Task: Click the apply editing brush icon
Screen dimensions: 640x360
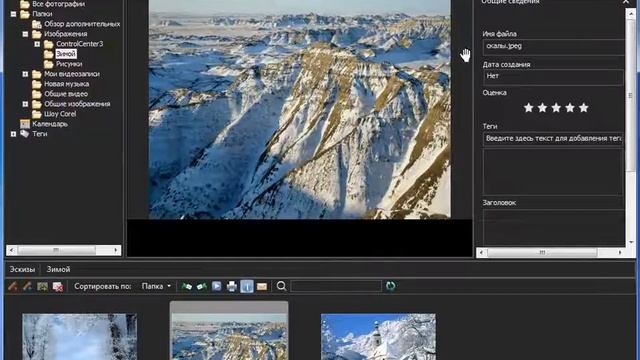Action: point(27,287)
